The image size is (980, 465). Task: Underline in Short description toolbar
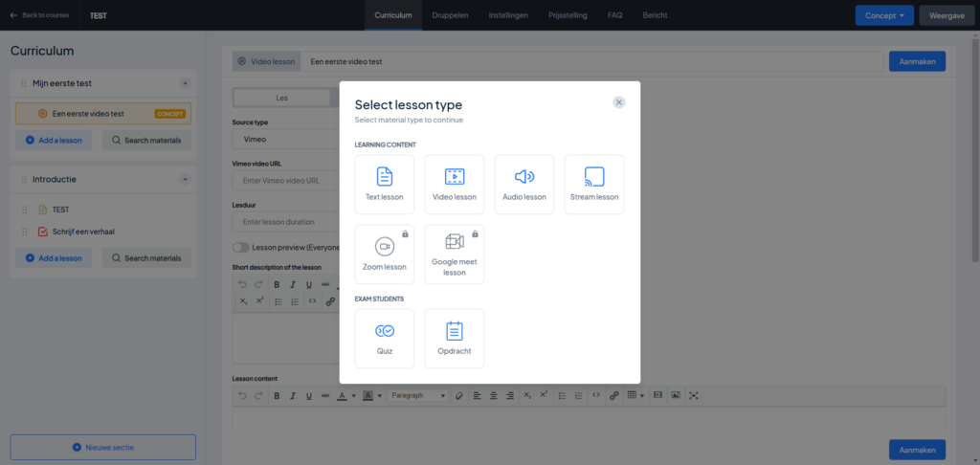[x=309, y=284]
